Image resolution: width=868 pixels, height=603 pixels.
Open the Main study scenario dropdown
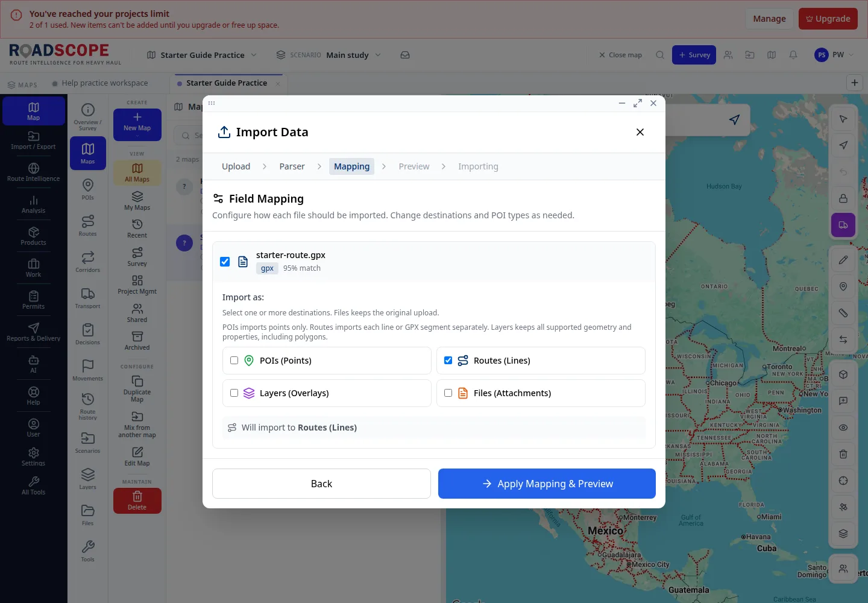pyautogui.click(x=329, y=55)
